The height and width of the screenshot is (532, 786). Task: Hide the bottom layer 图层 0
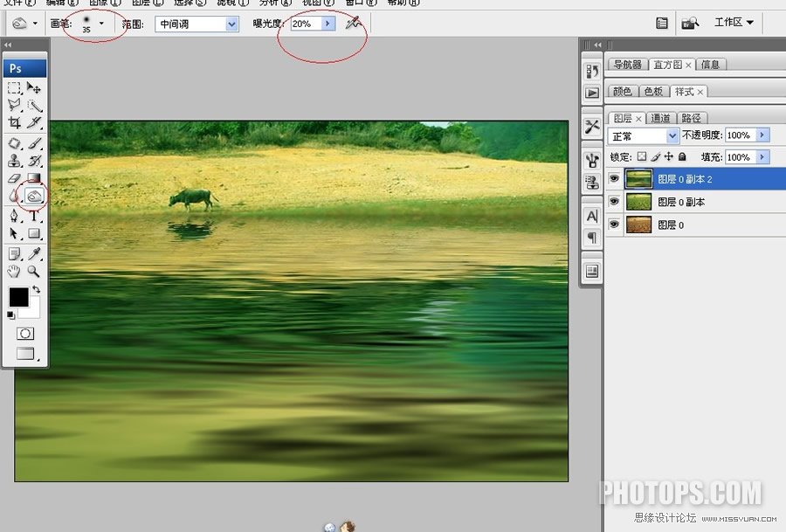point(614,225)
